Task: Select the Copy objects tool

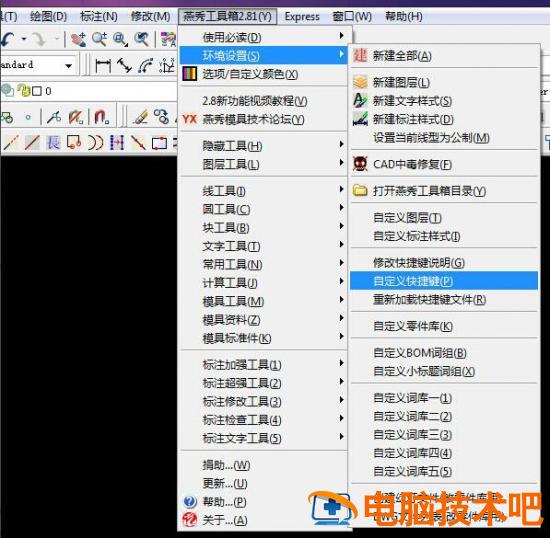Action: (x=161, y=117)
